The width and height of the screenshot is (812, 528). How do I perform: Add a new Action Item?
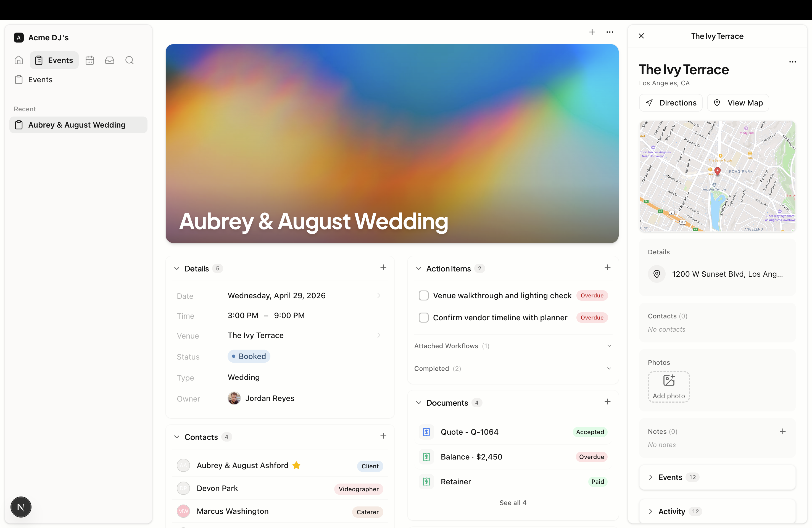point(607,268)
